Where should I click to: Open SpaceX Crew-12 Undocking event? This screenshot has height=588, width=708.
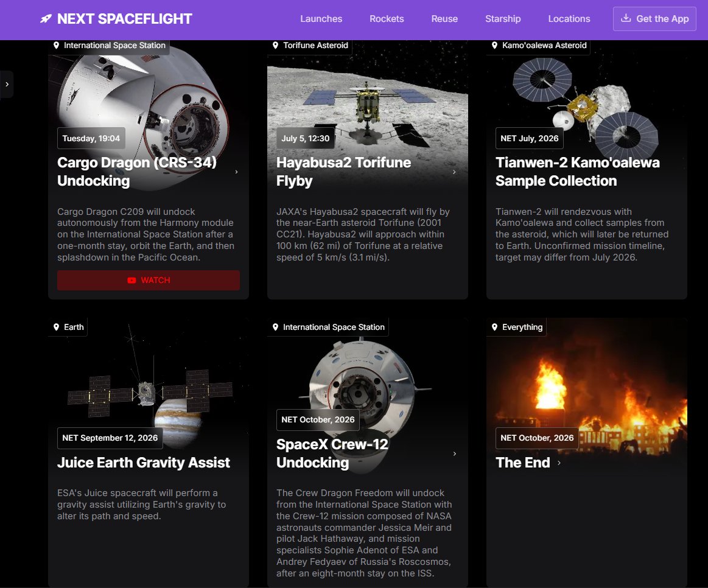[x=332, y=453]
